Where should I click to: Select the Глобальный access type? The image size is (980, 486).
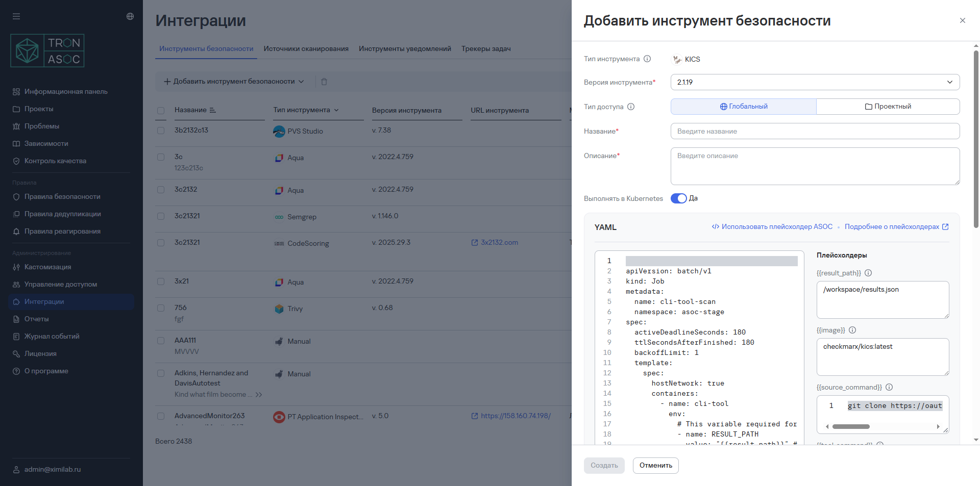pyautogui.click(x=743, y=107)
